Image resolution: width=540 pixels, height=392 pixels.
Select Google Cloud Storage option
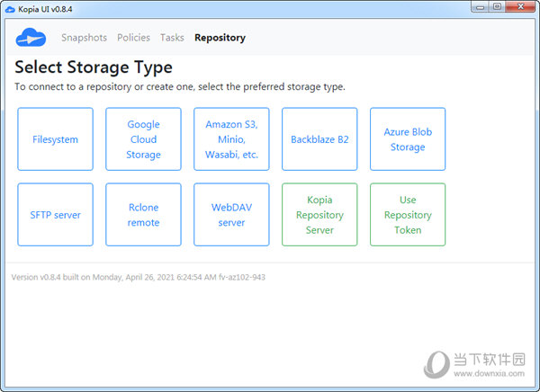[x=144, y=139]
